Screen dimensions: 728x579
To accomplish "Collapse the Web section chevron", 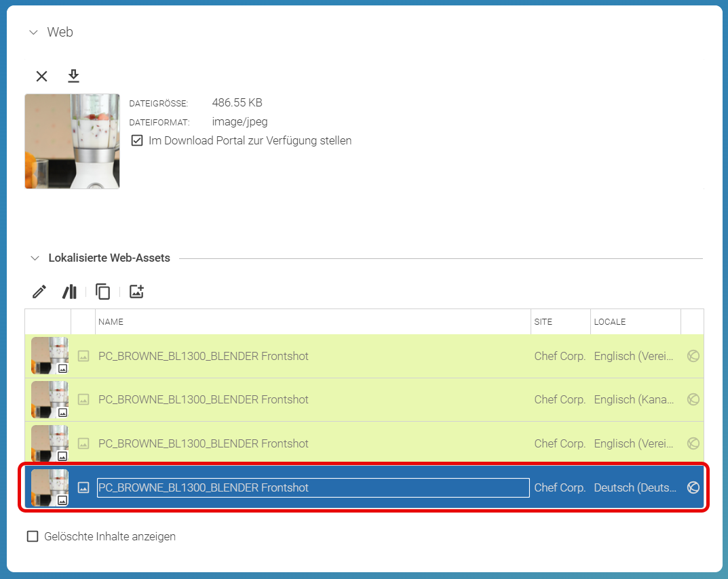I will [33, 33].
